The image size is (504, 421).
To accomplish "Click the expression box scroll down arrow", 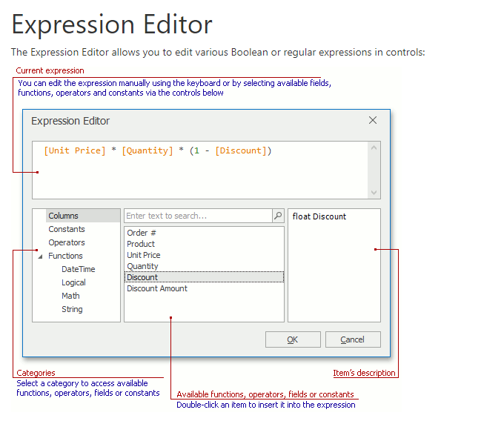I will pyautogui.click(x=374, y=193).
